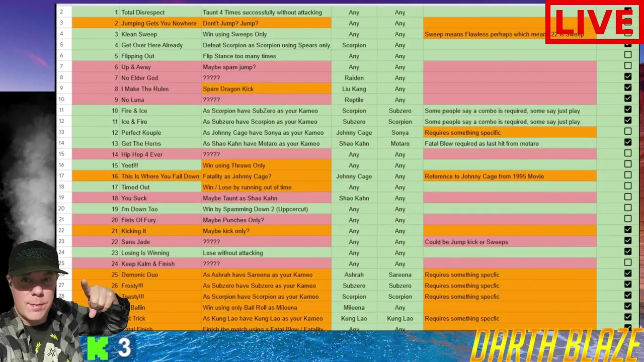644x362 pixels.
Task: Tick the Hip Hop 4 Ever checkbox
Action: click(628, 153)
